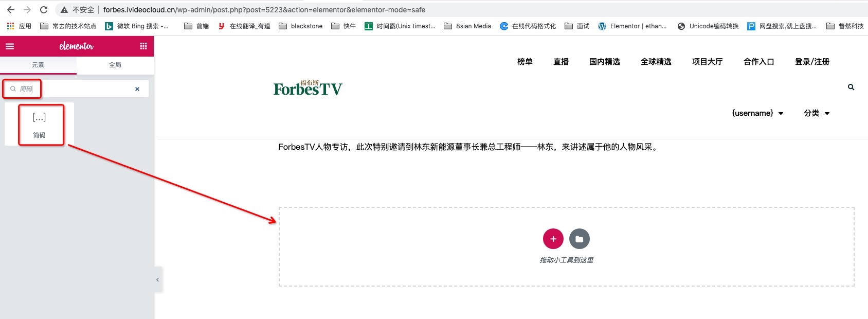This screenshot has height=319, width=868.
Task: Open the 榜单 navigation link
Action: click(x=525, y=62)
